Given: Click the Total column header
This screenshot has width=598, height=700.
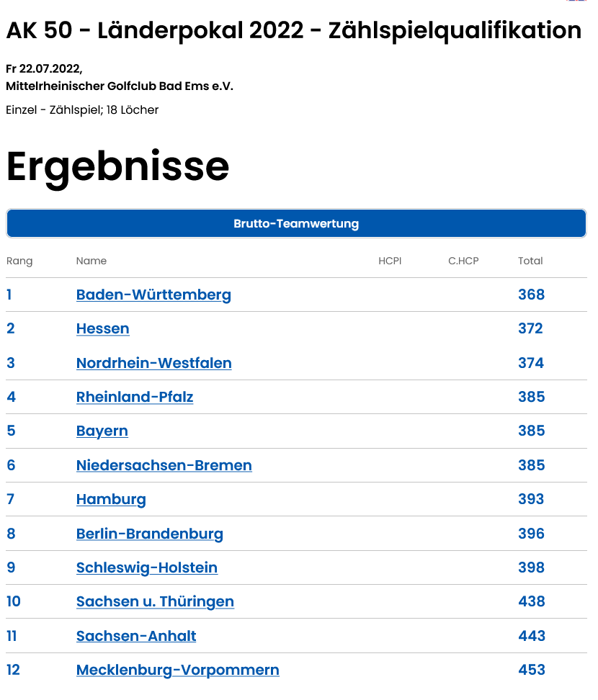Looking at the screenshot, I should pyautogui.click(x=530, y=261).
